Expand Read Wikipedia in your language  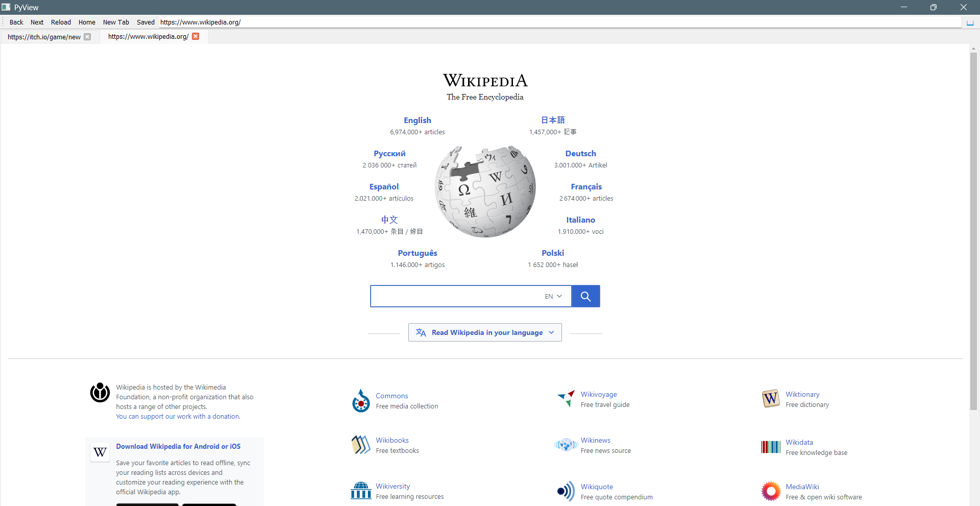485,332
